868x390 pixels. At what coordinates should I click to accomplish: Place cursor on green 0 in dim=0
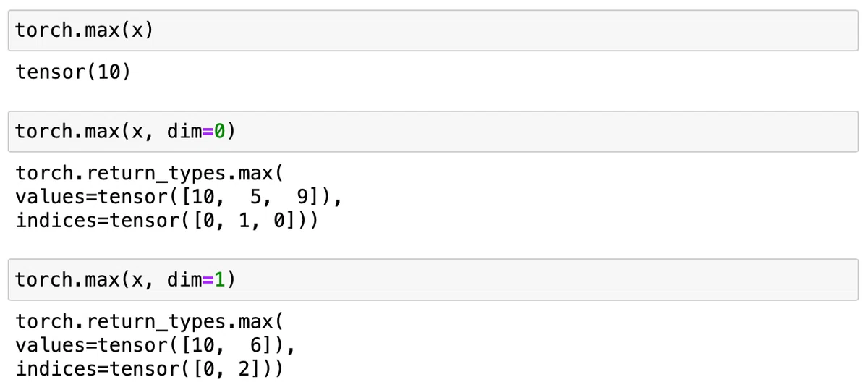220,132
